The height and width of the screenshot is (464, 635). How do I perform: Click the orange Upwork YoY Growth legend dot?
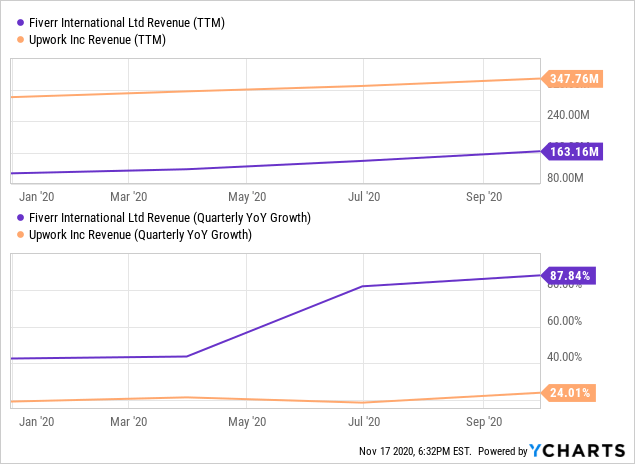(x=21, y=235)
